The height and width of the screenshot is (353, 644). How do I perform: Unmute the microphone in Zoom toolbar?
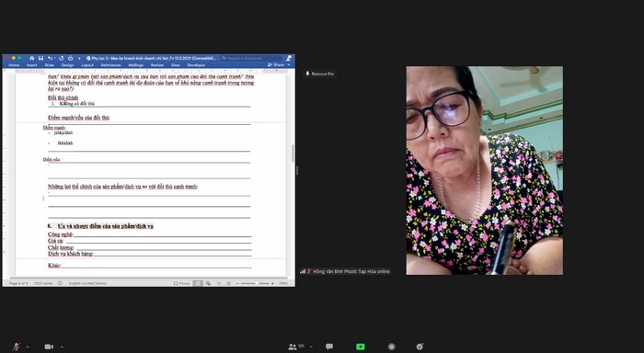16,347
